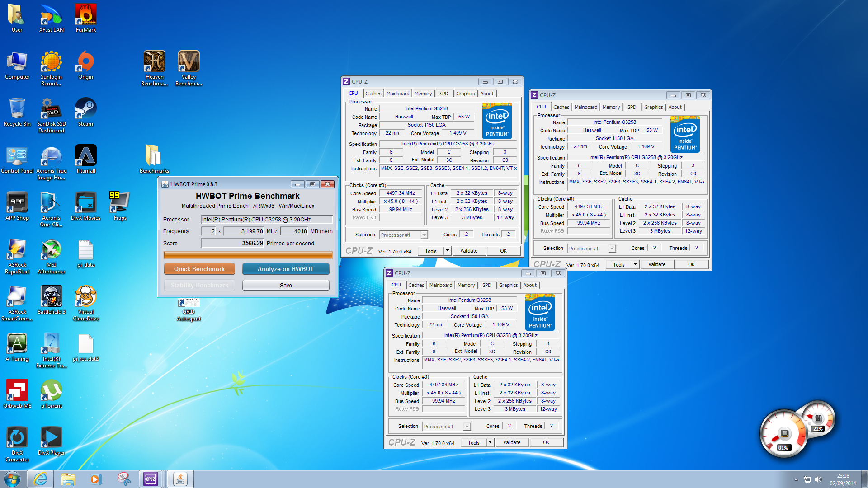Select the Steam desktop icon

click(x=86, y=112)
